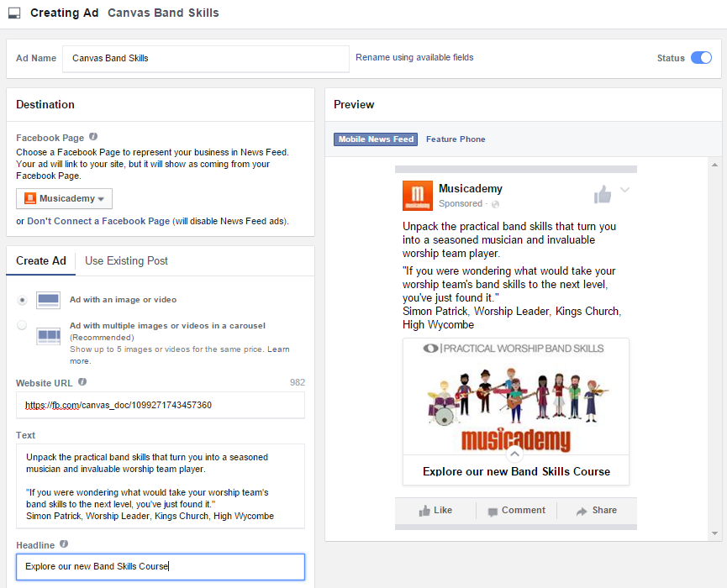The width and height of the screenshot is (727, 588).
Task: Select Feature Phone preview tab
Action: click(x=456, y=139)
